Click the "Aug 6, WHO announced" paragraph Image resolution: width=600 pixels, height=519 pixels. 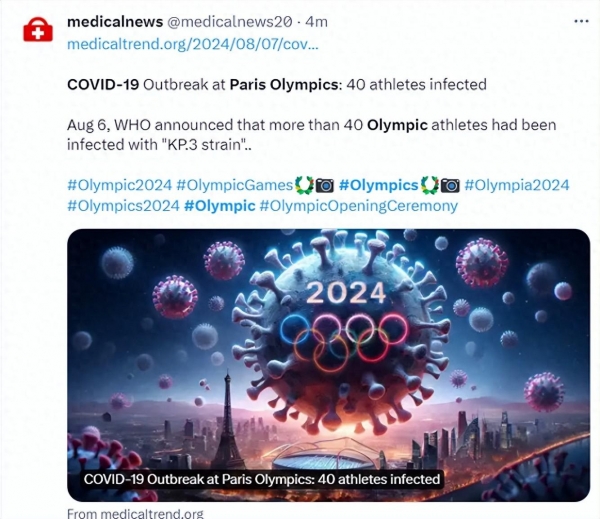pyautogui.click(x=311, y=135)
